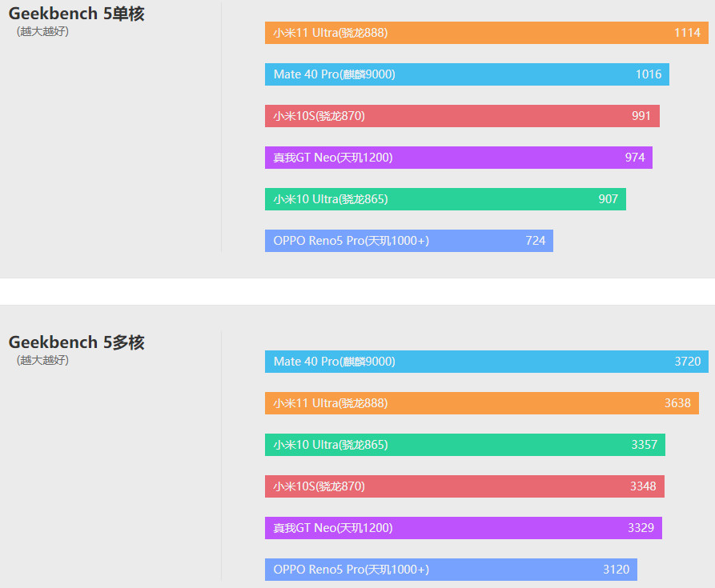This screenshot has width=715, height=588.
Task: Select "小米10 Ultra(骁龙865)" label in the 多核 chart
Action: [x=331, y=445]
